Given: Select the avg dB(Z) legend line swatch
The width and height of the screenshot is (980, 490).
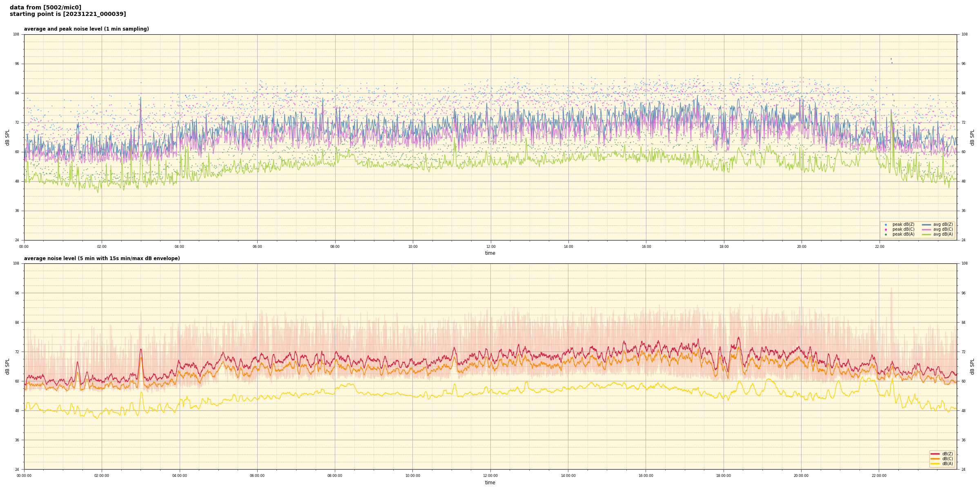Looking at the screenshot, I should point(926,225).
